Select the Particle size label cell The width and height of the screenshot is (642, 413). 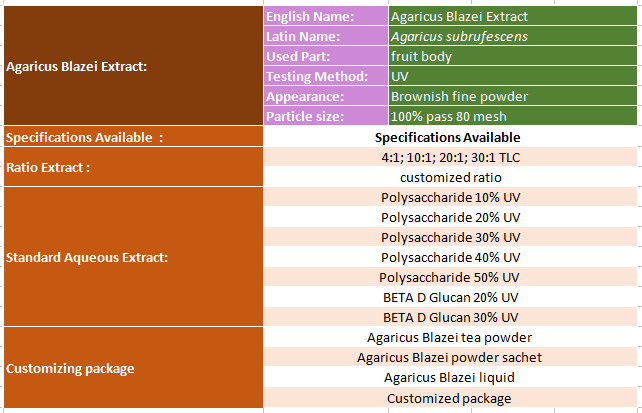pos(324,117)
